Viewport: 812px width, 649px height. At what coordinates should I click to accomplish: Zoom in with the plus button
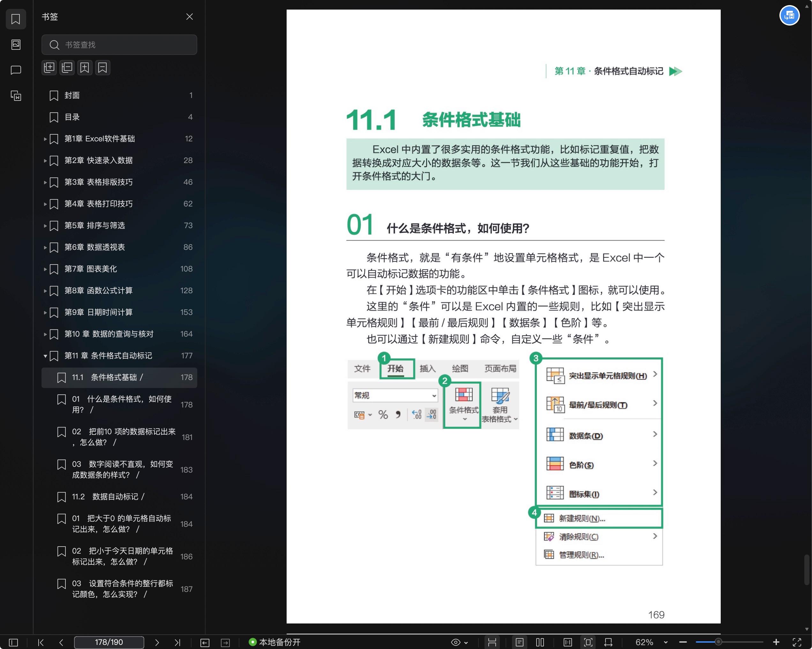coord(776,642)
